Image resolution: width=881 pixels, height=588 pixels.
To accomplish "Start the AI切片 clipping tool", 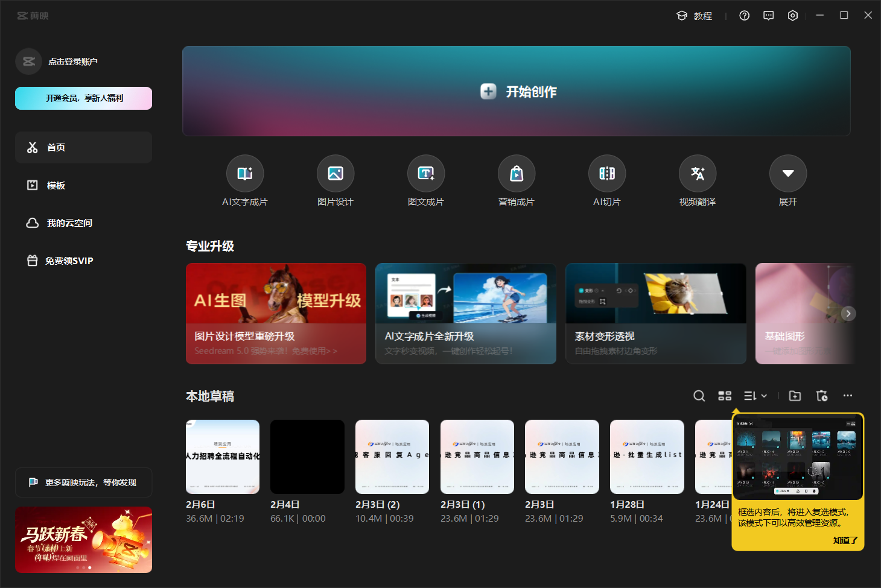I will pos(606,174).
